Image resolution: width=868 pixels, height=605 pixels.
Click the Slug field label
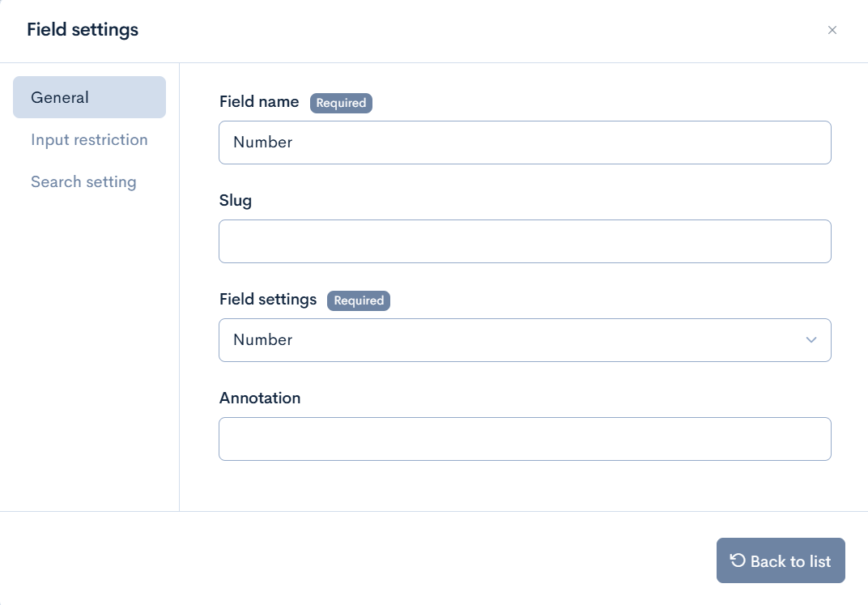(235, 200)
